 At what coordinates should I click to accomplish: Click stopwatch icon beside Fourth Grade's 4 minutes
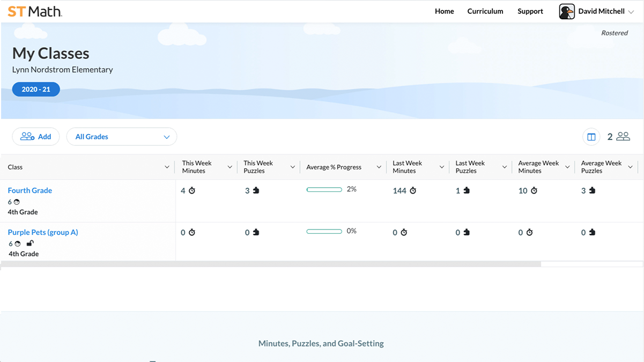point(192,190)
